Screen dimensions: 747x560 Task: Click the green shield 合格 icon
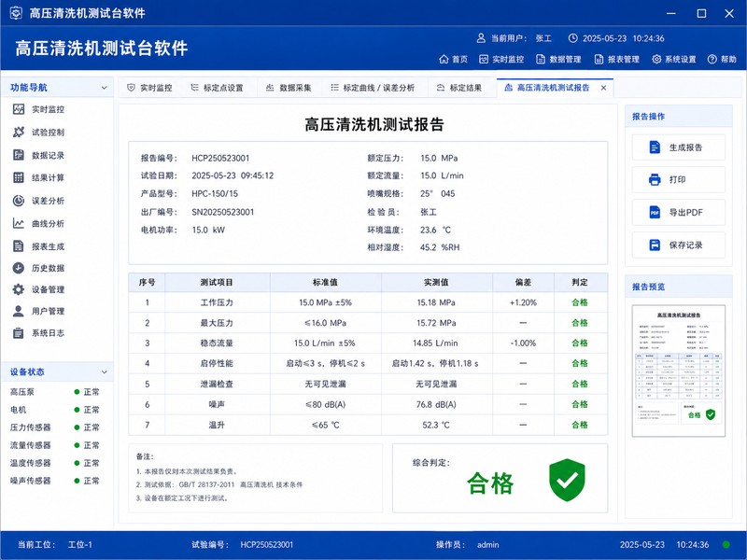coord(567,480)
